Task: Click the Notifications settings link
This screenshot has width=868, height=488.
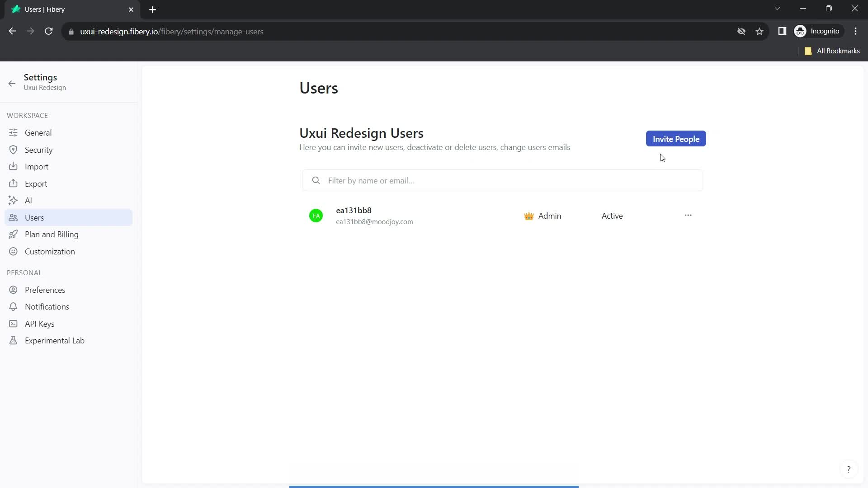Action: click(x=47, y=307)
